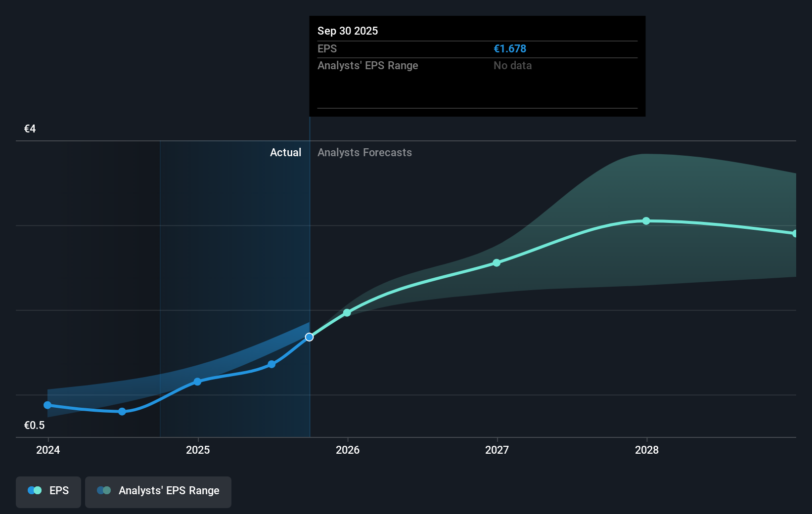Click the 2024 x-axis label

(x=48, y=450)
